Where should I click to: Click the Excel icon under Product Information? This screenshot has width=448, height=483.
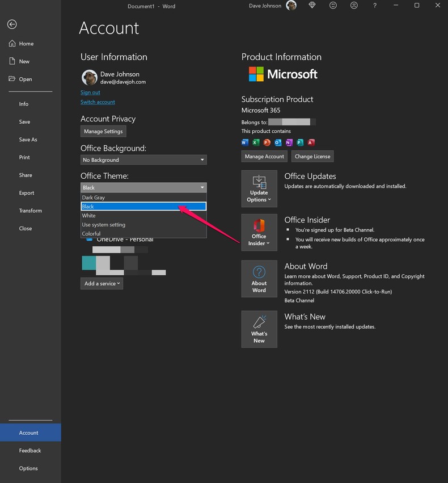click(x=256, y=142)
